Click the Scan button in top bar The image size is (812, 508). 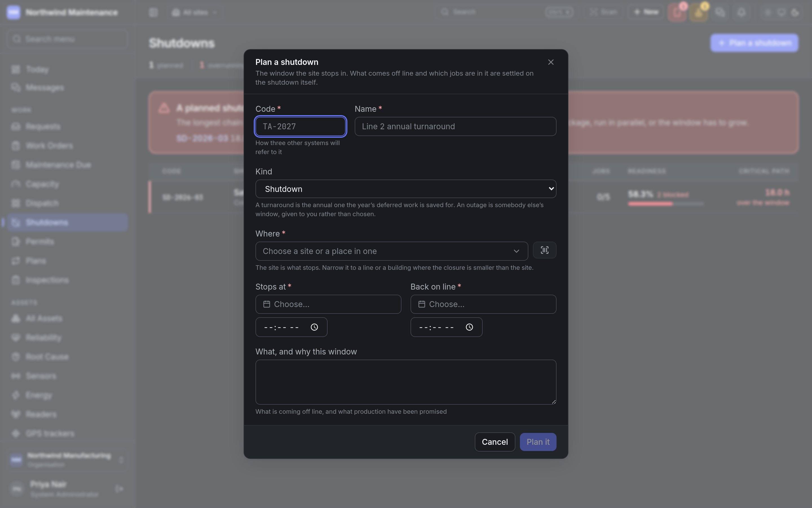point(604,12)
